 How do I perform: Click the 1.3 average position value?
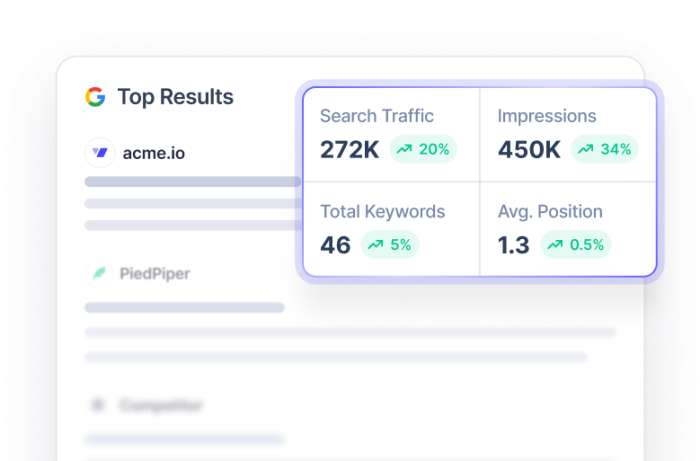coord(513,244)
